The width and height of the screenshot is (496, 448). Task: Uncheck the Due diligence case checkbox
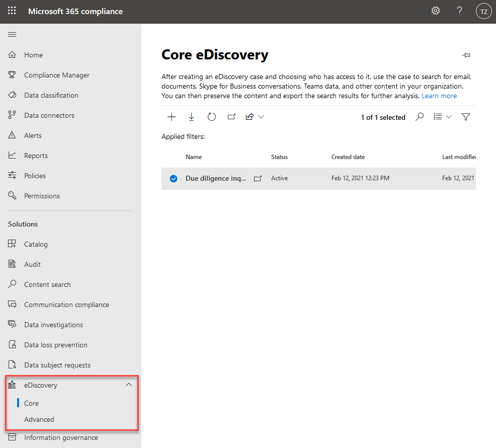tap(174, 179)
